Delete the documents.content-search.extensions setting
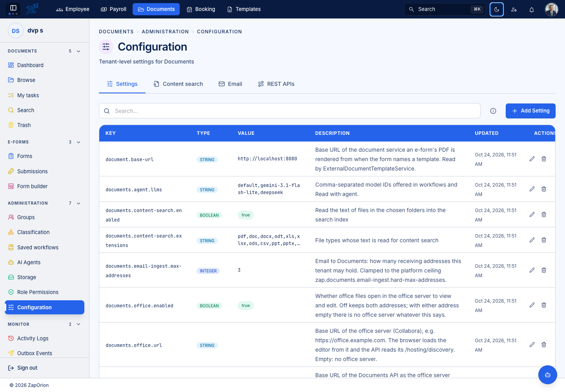The width and height of the screenshot is (565, 392). click(544, 240)
